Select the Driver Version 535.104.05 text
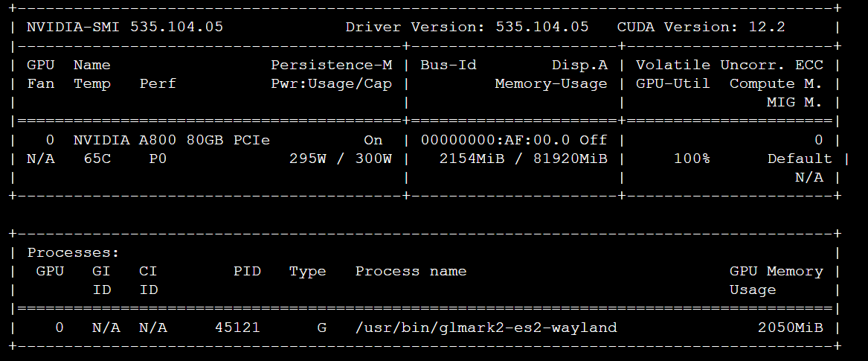868x361 pixels. point(466,27)
